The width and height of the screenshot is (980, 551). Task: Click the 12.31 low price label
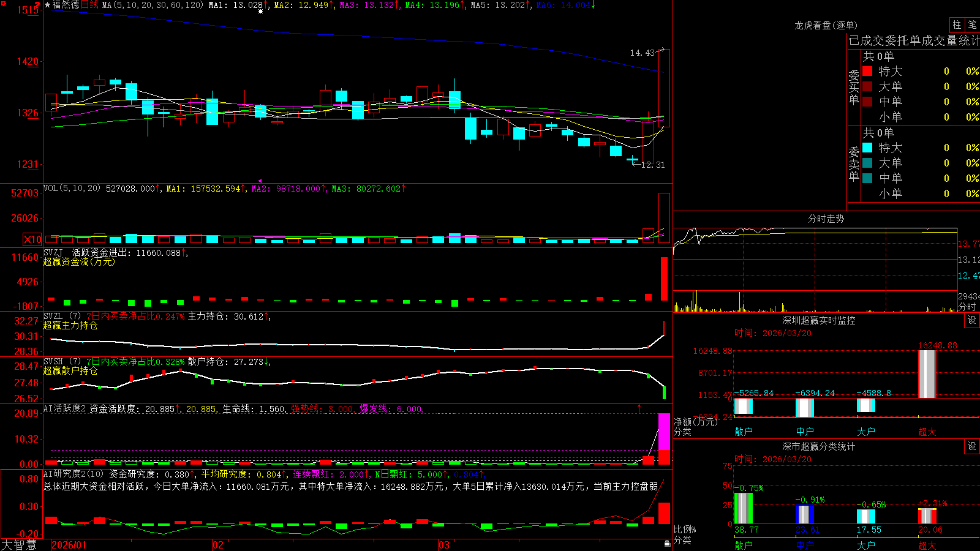652,165
